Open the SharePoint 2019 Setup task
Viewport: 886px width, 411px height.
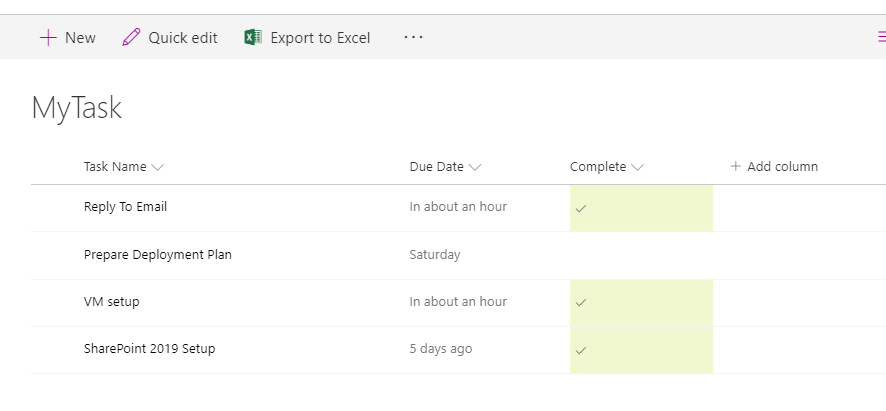coord(149,349)
